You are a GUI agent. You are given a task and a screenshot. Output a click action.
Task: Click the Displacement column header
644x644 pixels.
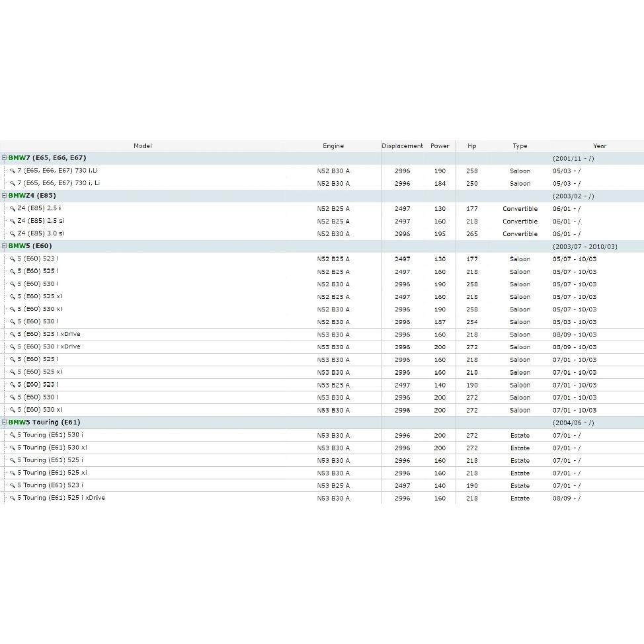click(x=402, y=146)
